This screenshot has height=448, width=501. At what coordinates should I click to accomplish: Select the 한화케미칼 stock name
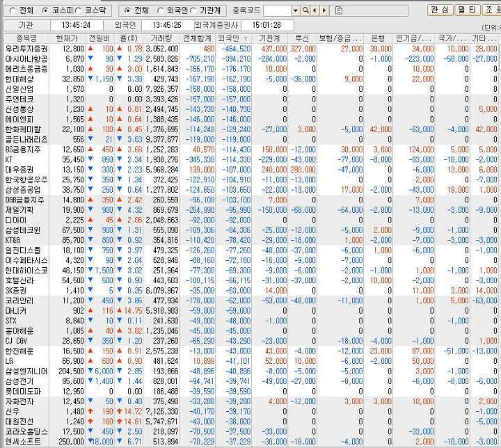(x=23, y=129)
